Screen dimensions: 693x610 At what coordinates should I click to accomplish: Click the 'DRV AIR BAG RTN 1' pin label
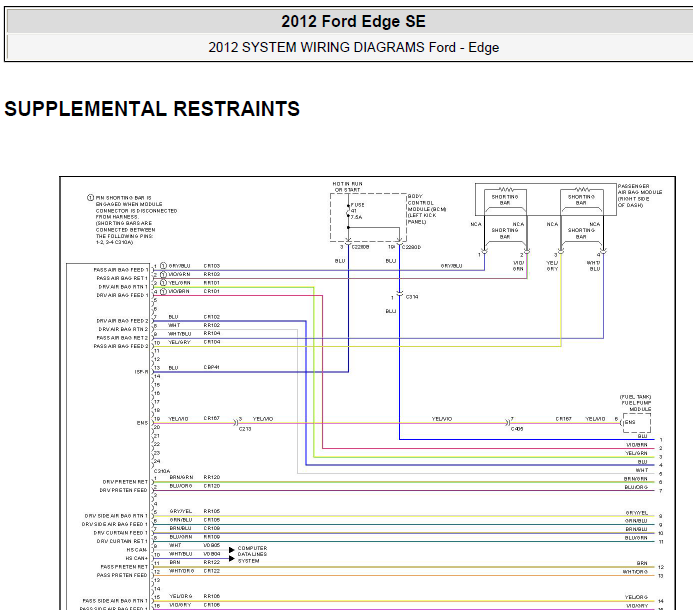[x=123, y=287]
